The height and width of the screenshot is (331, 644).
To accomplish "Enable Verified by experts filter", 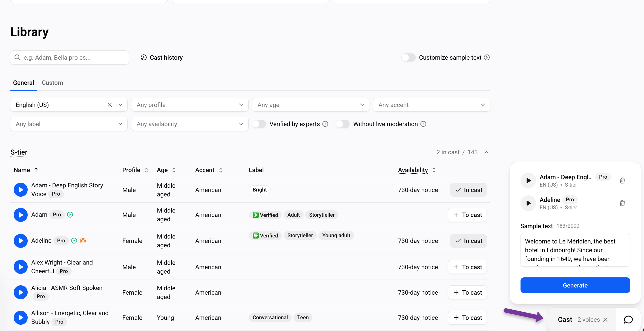I will pyautogui.click(x=259, y=124).
